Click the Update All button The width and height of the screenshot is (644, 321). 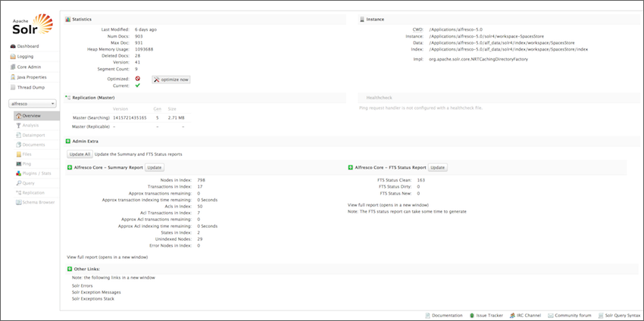80,154
